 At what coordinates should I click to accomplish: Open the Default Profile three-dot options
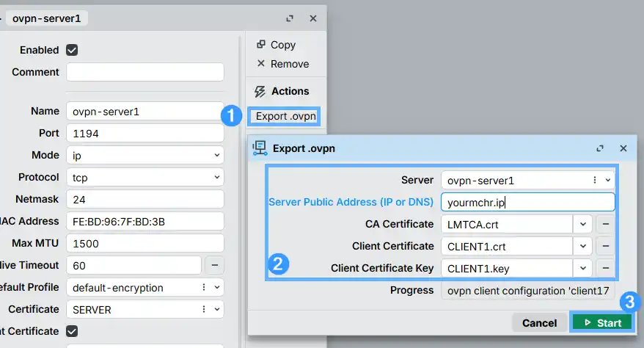[204, 287]
